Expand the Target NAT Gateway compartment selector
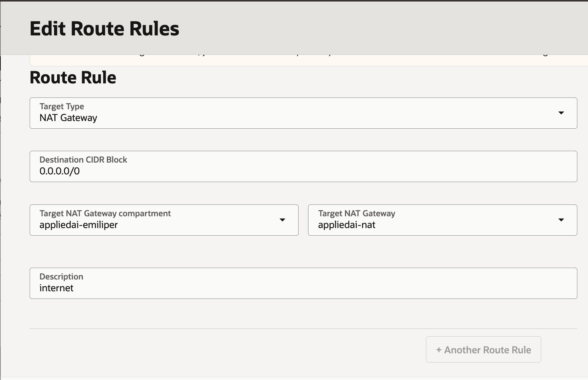This screenshot has width=588, height=380. pyautogui.click(x=282, y=220)
